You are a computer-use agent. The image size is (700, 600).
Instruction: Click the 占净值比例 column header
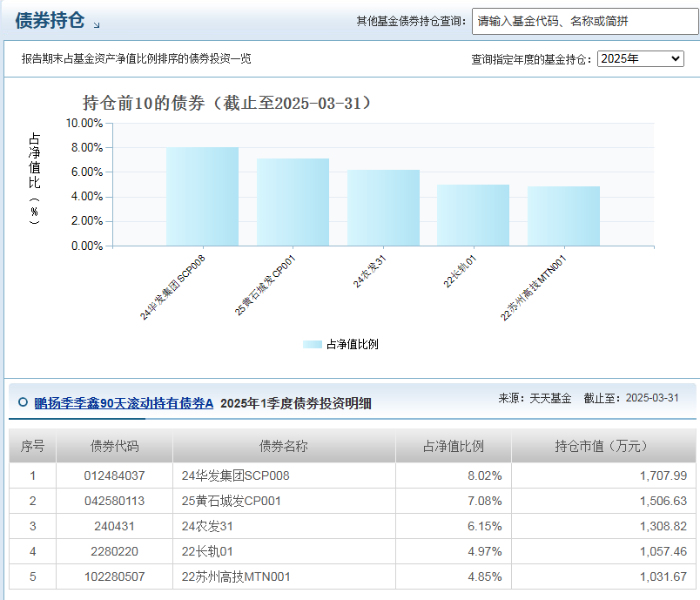[x=453, y=446]
